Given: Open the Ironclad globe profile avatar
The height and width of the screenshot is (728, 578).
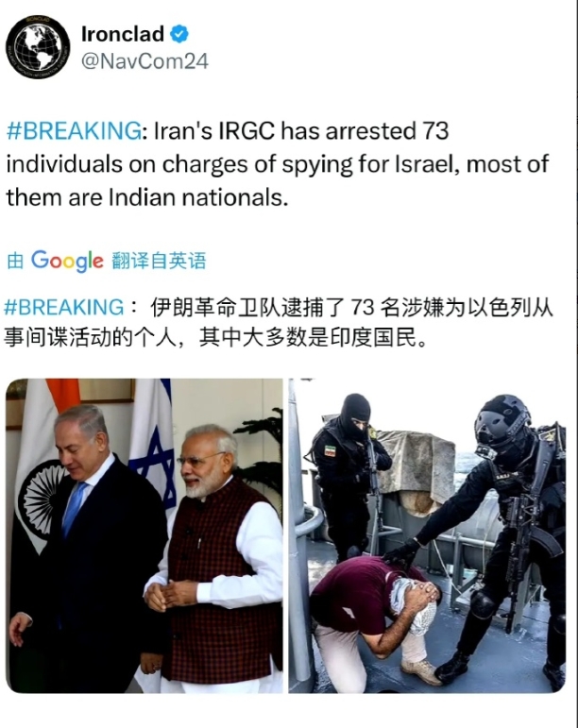Looking at the screenshot, I should point(38,47).
